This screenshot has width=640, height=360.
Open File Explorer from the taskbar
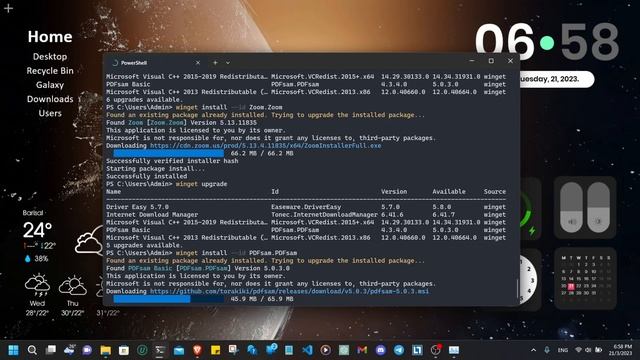pos(106,350)
